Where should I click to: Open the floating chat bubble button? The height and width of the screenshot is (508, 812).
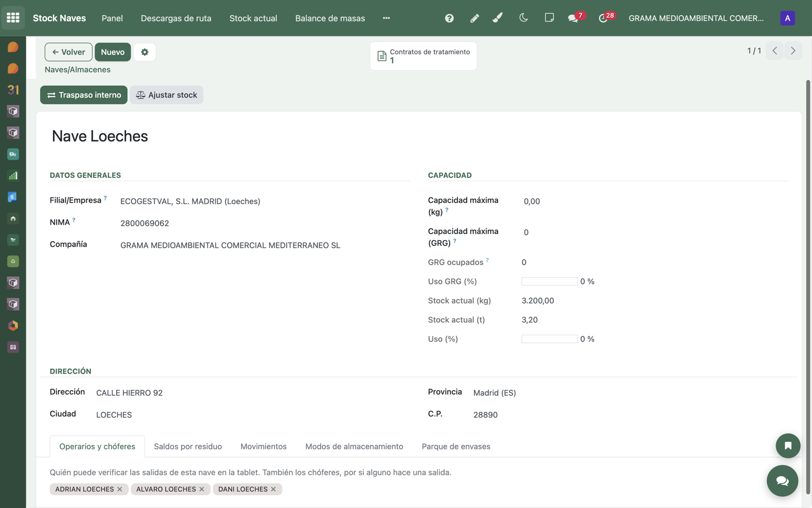click(782, 481)
